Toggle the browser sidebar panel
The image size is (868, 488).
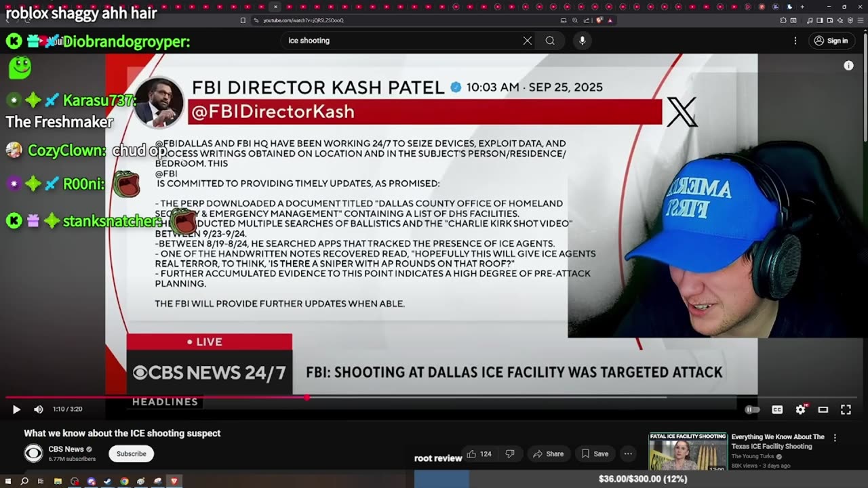[820, 20]
